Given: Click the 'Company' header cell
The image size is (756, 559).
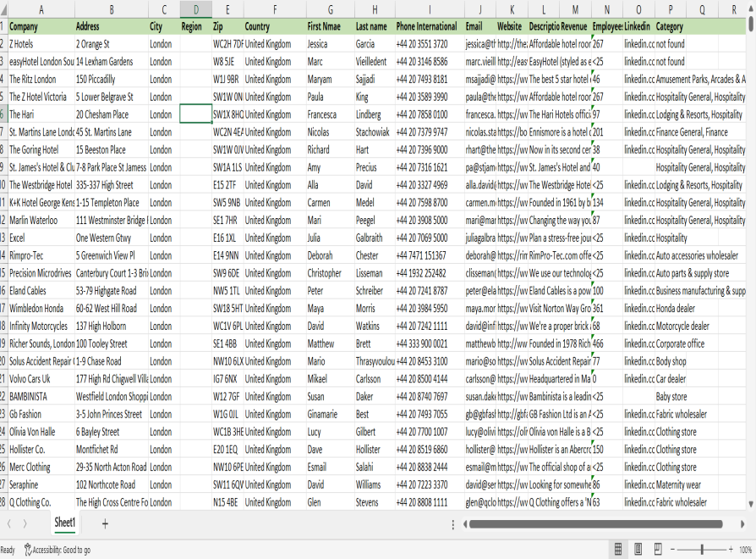Looking at the screenshot, I should (x=41, y=26).
